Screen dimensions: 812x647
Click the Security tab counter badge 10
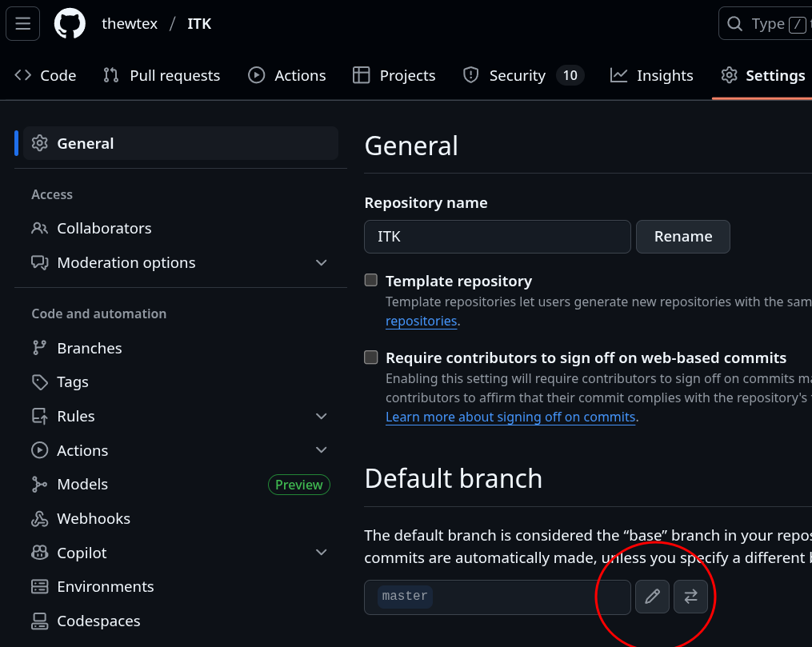pos(570,75)
